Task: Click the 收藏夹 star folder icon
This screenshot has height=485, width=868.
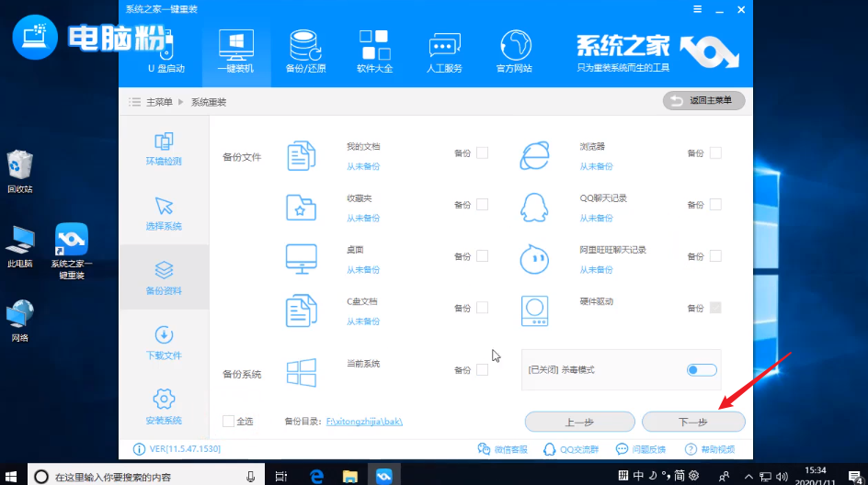Action: (x=302, y=208)
